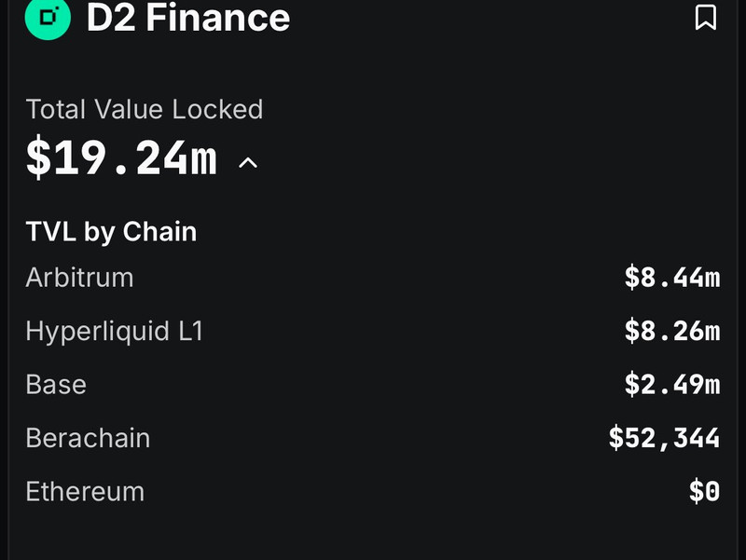This screenshot has width=746, height=560.
Task: Click the D2 Finance title
Action: pos(187,18)
